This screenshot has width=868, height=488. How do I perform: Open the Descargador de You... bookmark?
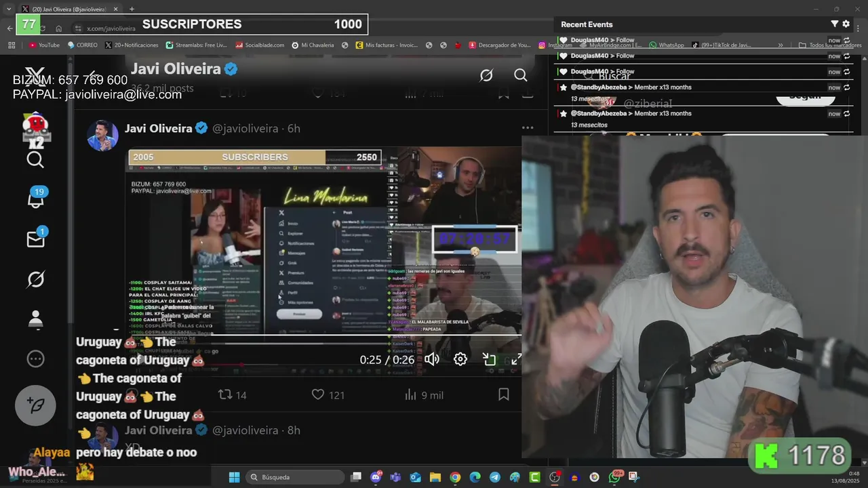tap(499, 45)
